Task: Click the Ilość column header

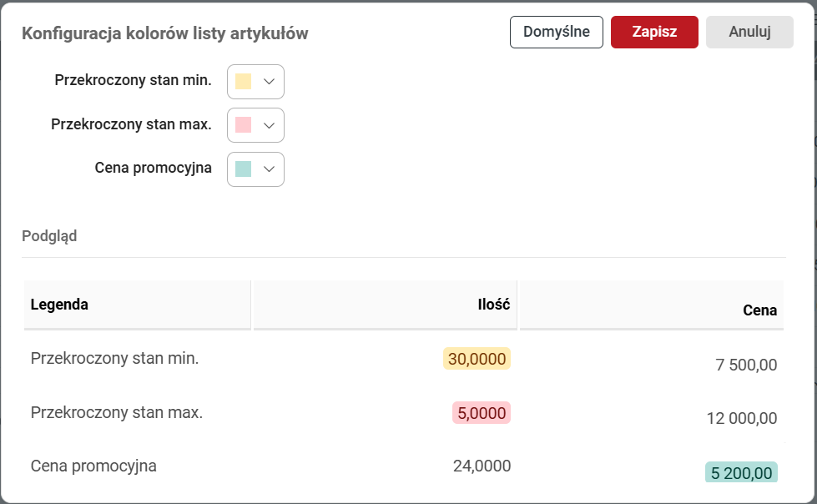Action: click(494, 305)
